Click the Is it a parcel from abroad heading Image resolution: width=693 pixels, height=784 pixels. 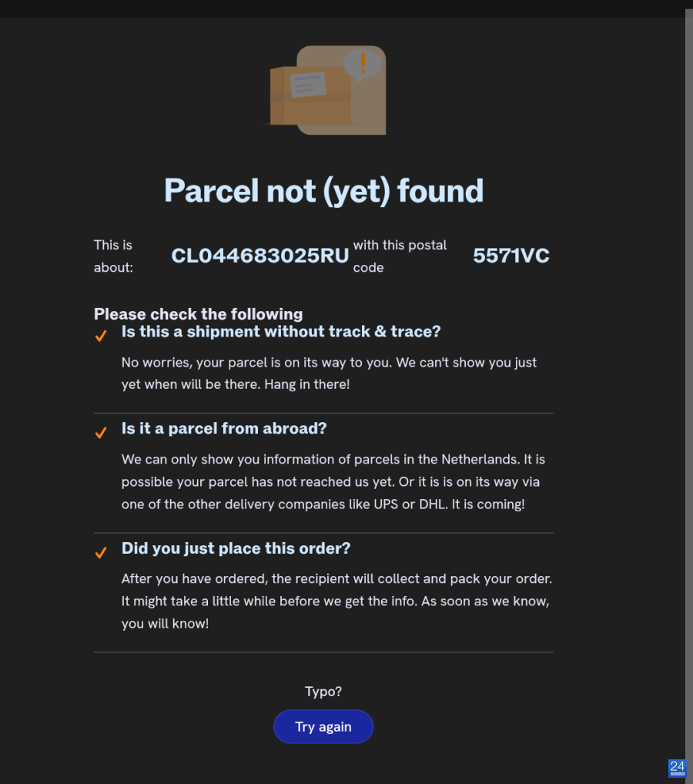click(224, 428)
